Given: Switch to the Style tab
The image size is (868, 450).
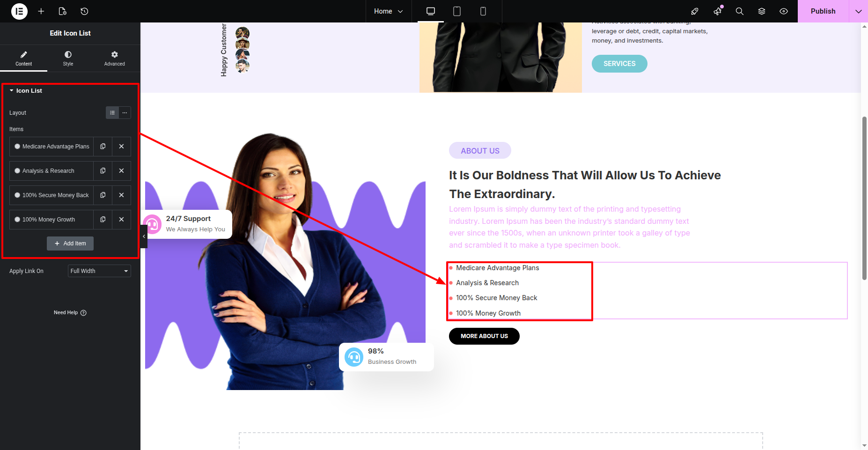Looking at the screenshot, I should [x=68, y=59].
